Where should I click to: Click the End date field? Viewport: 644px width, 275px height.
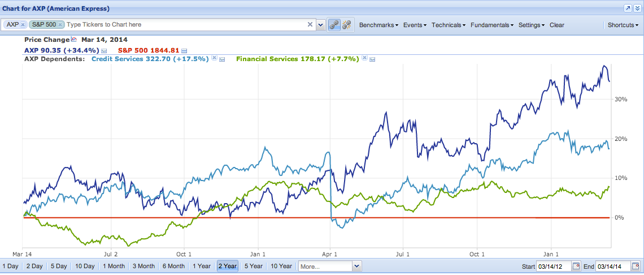(x=613, y=267)
